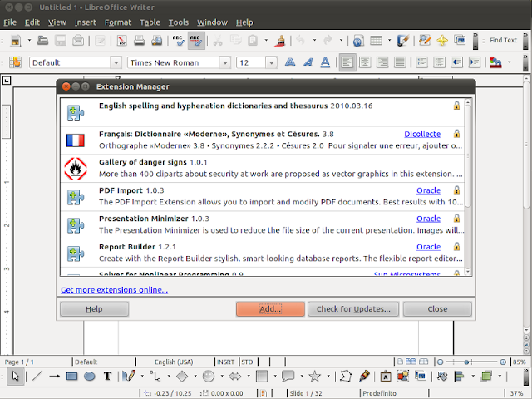Click the Underline A icon
This screenshot has width=532, height=399.
pyautogui.click(x=325, y=62)
